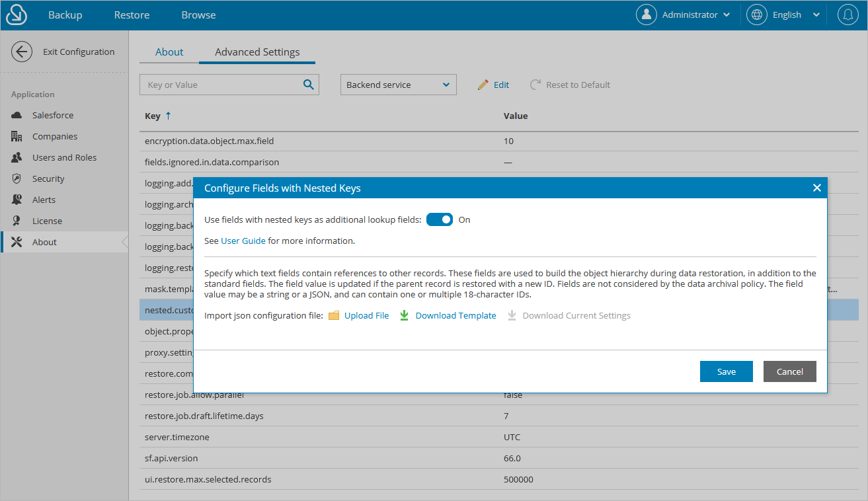The image size is (868, 501).
Task: Click the Exit Configuration back arrow
Action: click(21, 51)
